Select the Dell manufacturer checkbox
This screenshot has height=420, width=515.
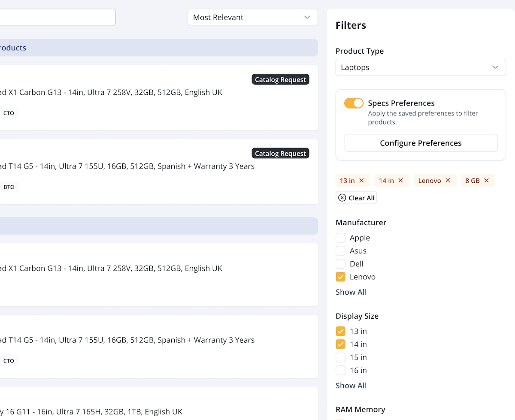point(340,264)
